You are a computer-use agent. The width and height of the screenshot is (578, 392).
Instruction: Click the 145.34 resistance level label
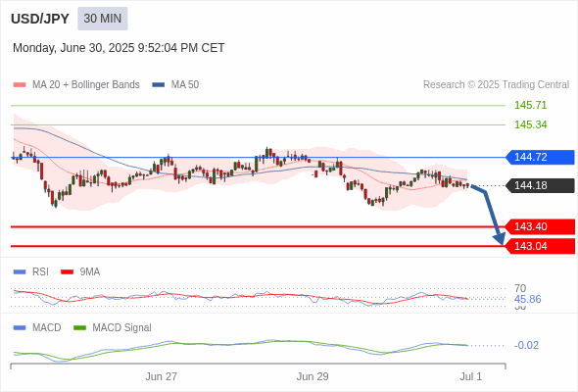pos(530,124)
